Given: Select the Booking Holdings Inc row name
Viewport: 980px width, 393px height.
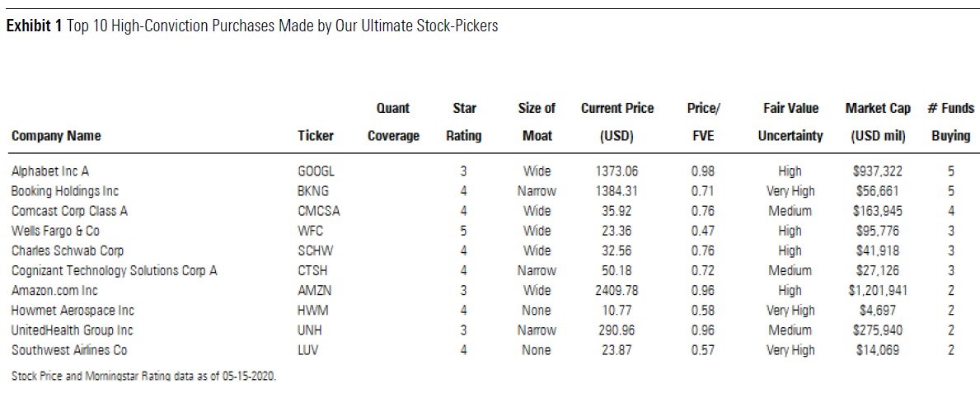Looking at the screenshot, I should point(65,191).
